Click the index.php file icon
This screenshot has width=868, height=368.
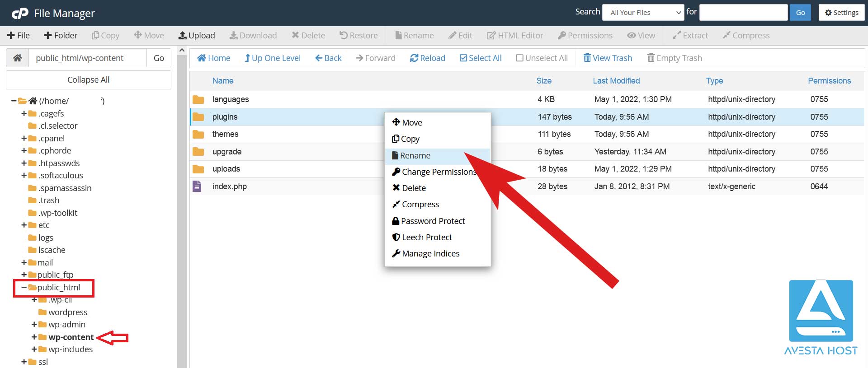pos(197,186)
